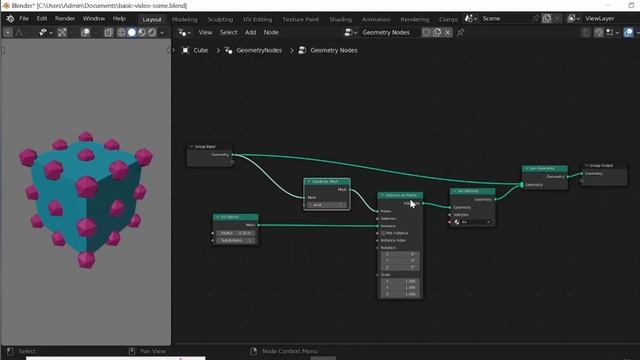This screenshot has height=360, width=640.
Task: Open the Render menu
Action: 65,19
